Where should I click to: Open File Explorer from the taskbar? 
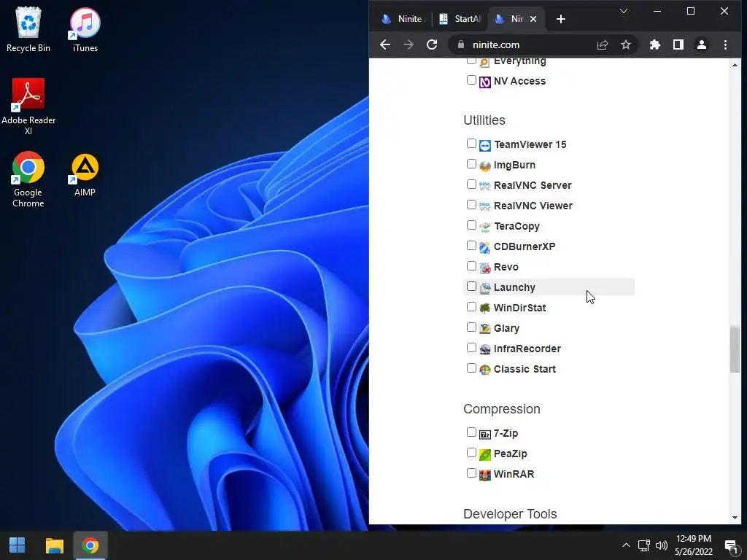[54, 545]
